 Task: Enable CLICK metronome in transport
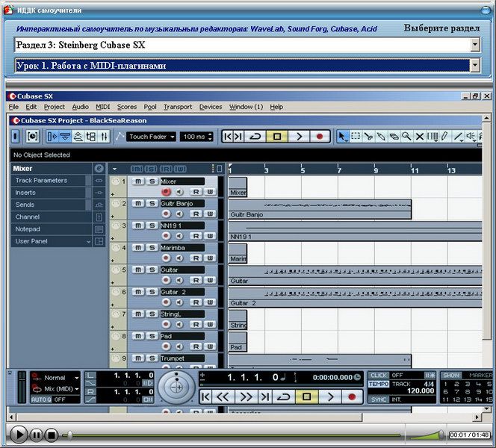click(x=379, y=376)
